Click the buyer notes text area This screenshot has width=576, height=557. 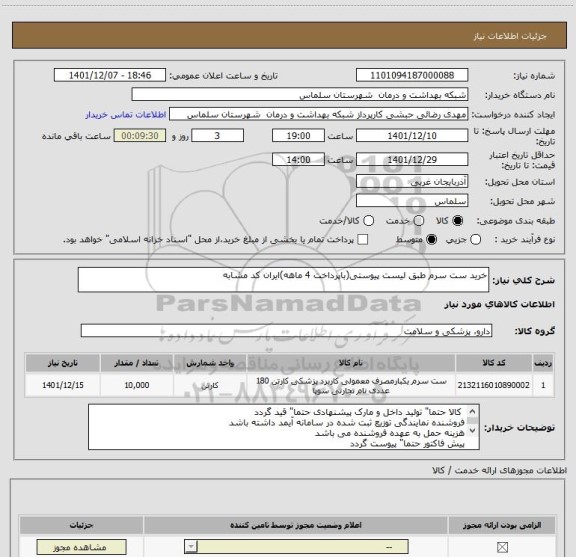284,427
